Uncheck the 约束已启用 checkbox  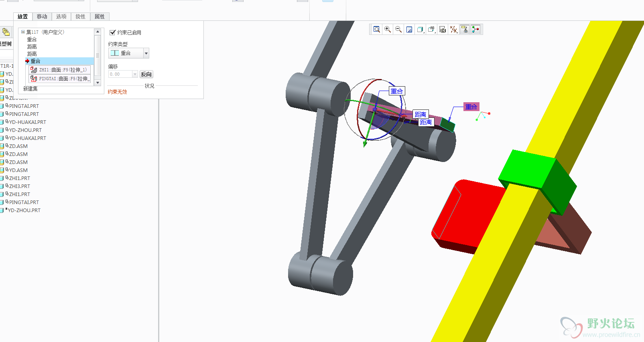[x=112, y=32]
